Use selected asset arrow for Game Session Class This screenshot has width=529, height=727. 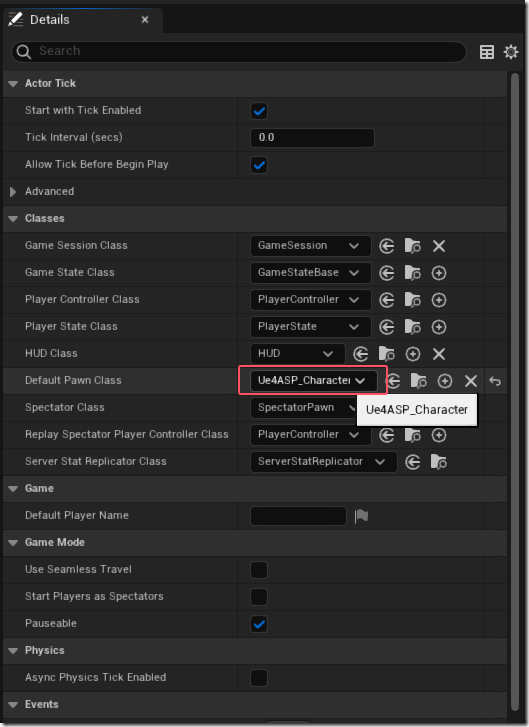pyautogui.click(x=387, y=246)
